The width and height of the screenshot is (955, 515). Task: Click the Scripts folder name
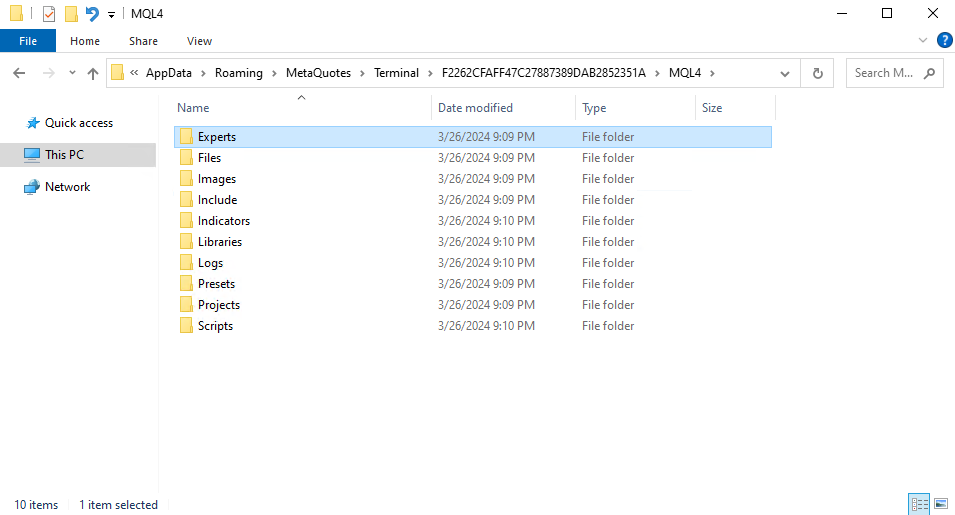215,326
